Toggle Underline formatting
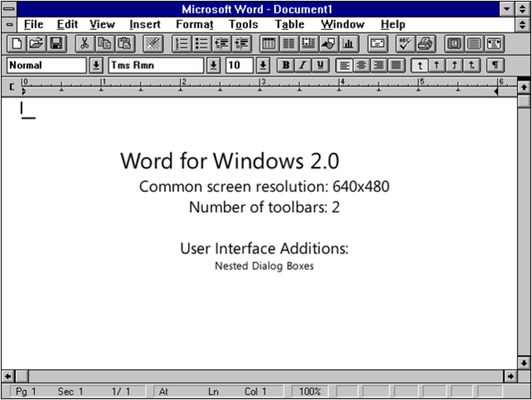The width and height of the screenshot is (532, 400). point(321,65)
